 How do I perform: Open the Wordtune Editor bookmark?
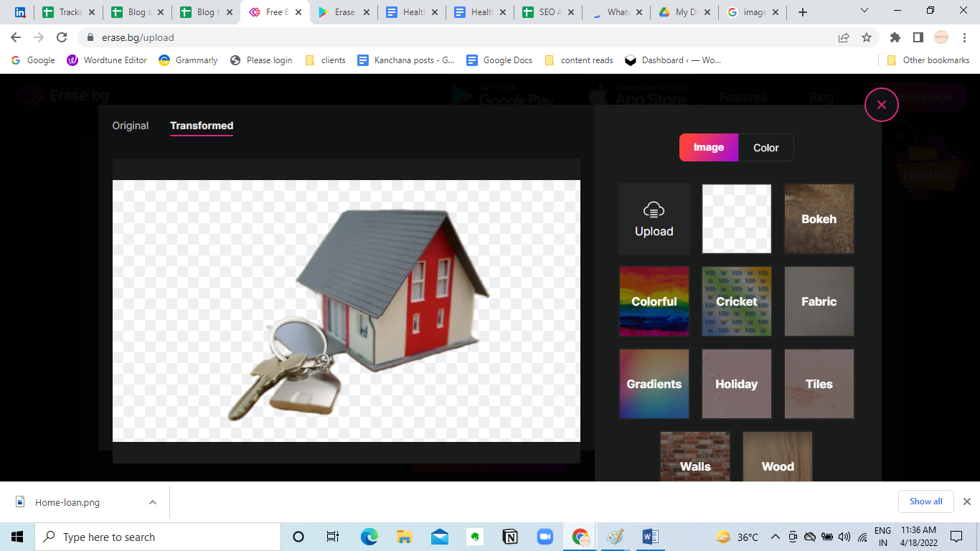pyautogui.click(x=107, y=60)
